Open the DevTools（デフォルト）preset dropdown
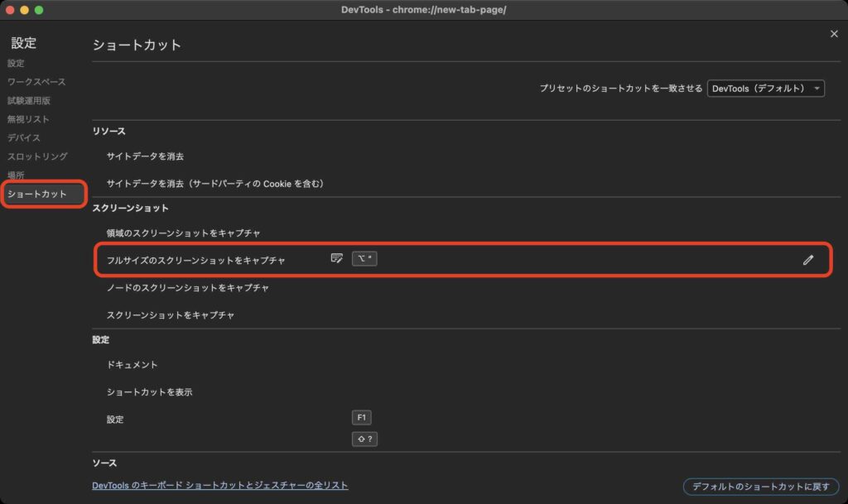The width and height of the screenshot is (848, 504). [765, 89]
